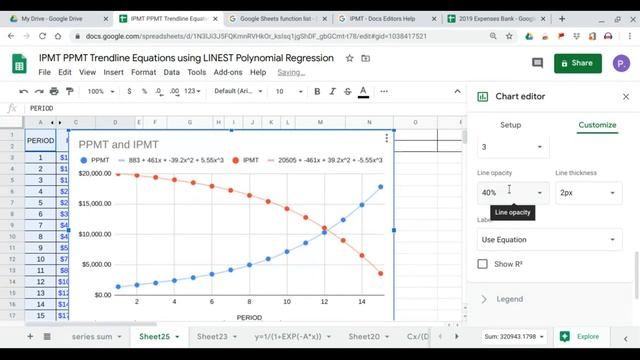Open comment history icon

tap(538, 63)
